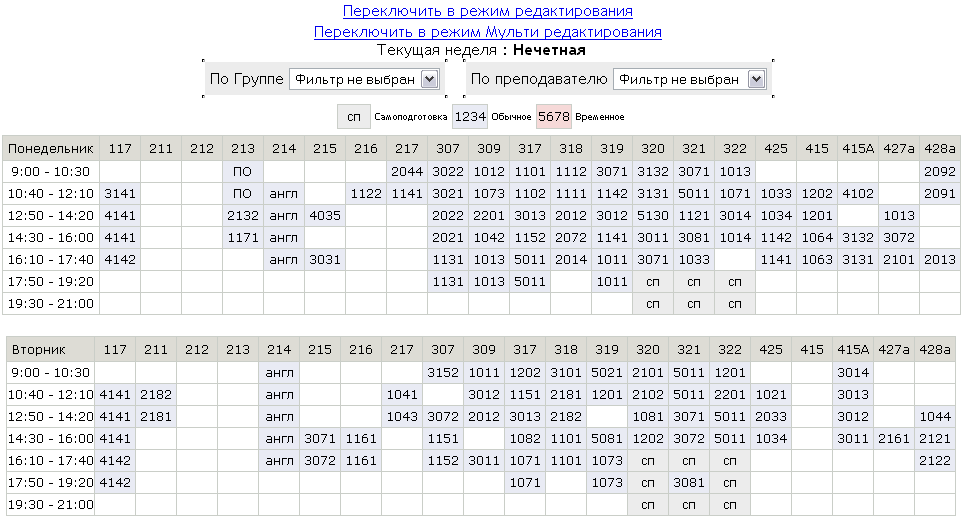Open the 'По Группе' filter dropdown
Viewport: 964px width, 523px height.
click(x=363, y=79)
